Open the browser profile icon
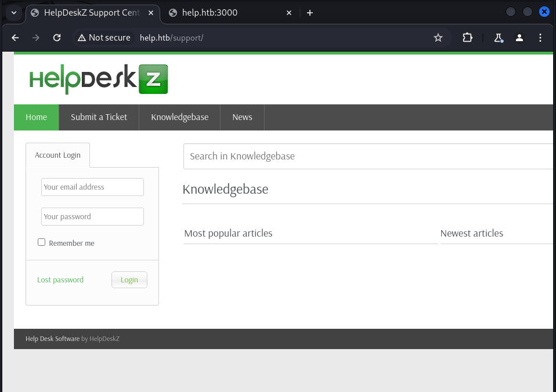 point(519,38)
